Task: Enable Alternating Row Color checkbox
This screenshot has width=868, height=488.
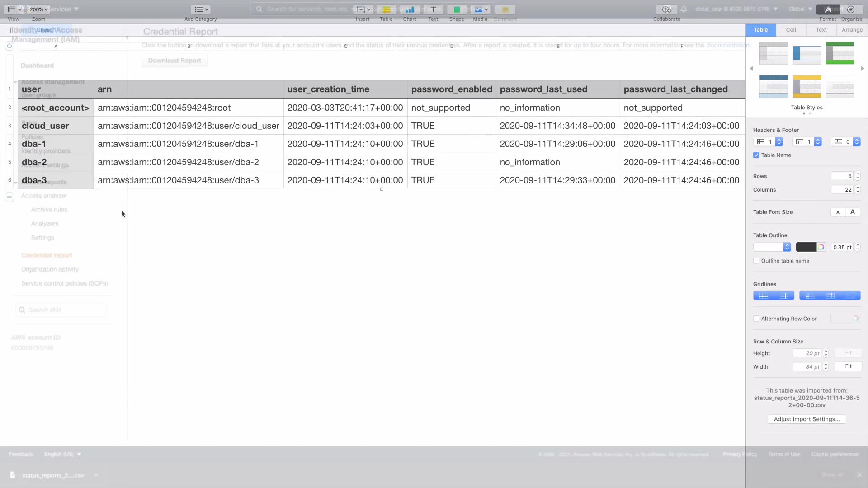Action: pyautogui.click(x=756, y=319)
